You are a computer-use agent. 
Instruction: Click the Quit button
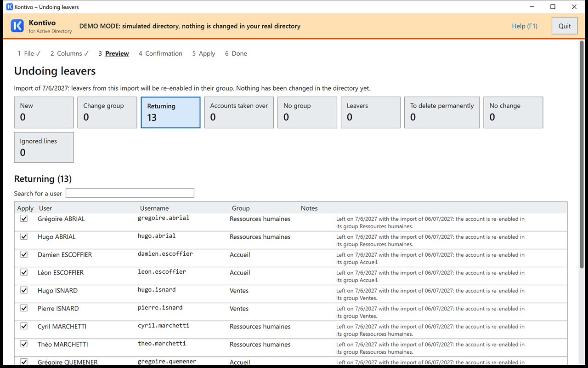coord(565,26)
